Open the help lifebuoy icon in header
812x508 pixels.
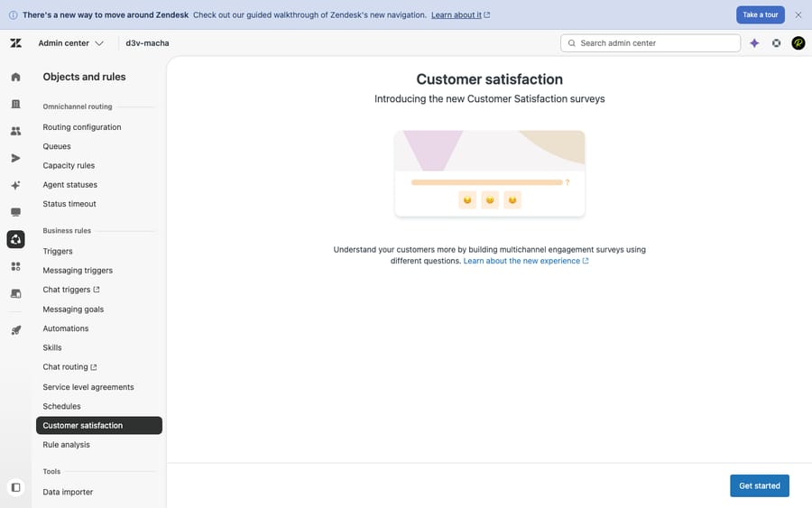pos(776,43)
